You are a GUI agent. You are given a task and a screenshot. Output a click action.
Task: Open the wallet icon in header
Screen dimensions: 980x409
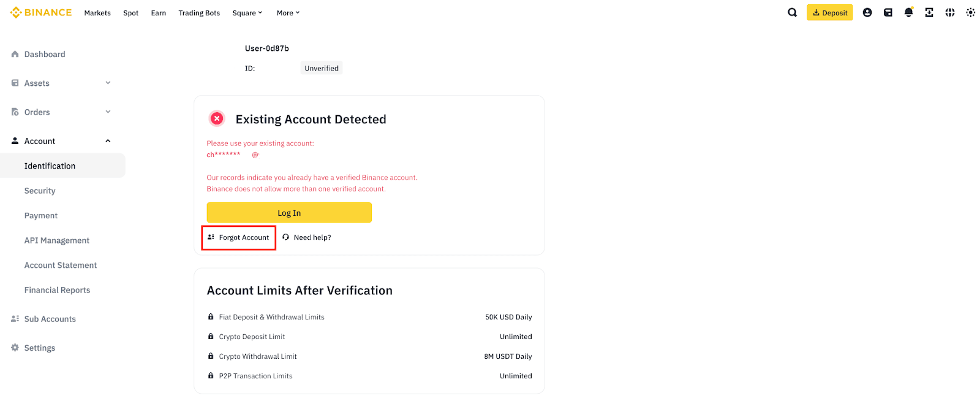[888, 12]
